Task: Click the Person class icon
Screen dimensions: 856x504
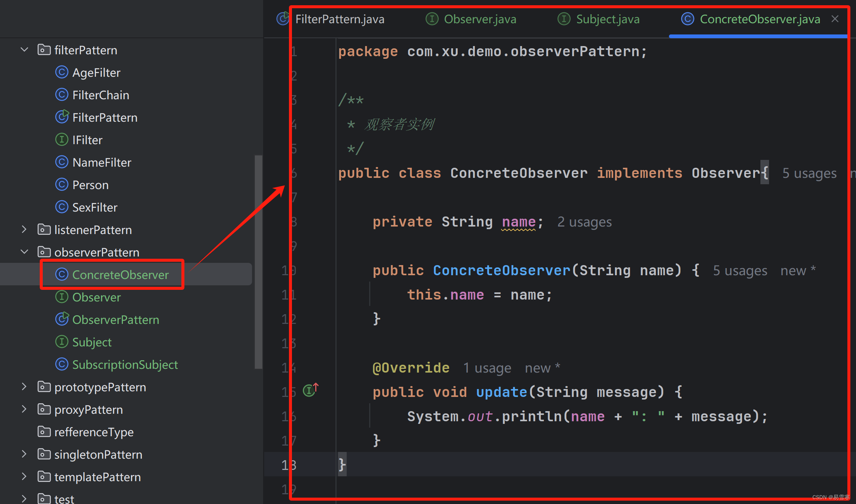Action: (x=62, y=184)
